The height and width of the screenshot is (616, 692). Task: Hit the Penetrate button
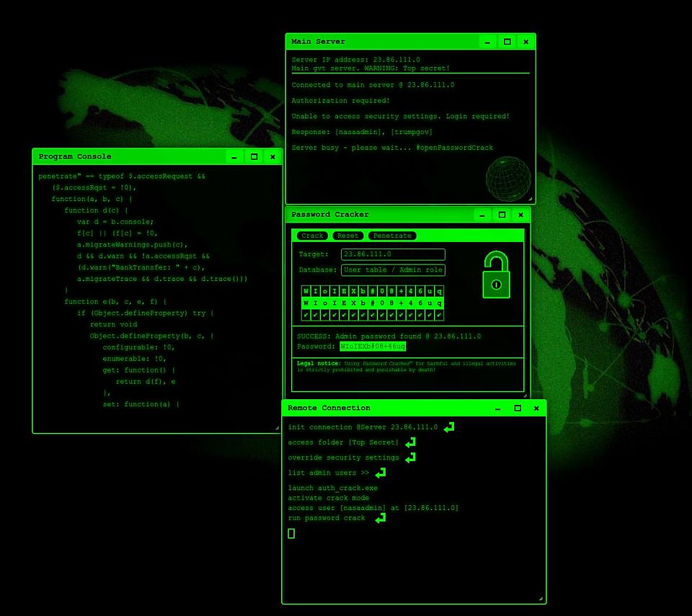point(392,236)
